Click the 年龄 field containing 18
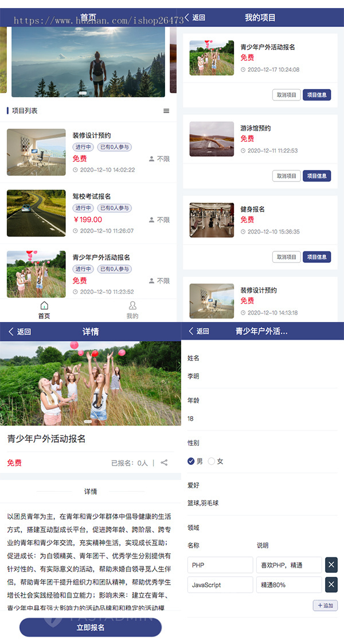 click(x=263, y=418)
